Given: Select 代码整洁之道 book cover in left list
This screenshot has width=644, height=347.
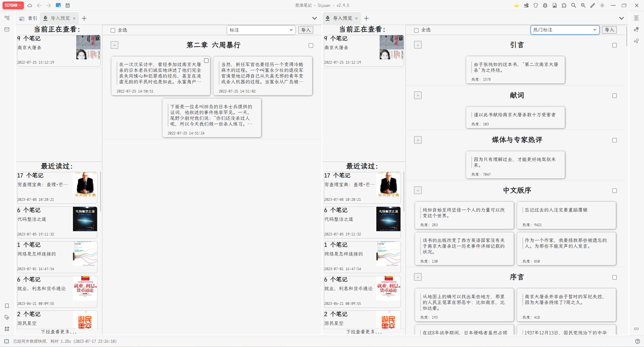Looking at the screenshot, I should pyautogui.click(x=85, y=219).
